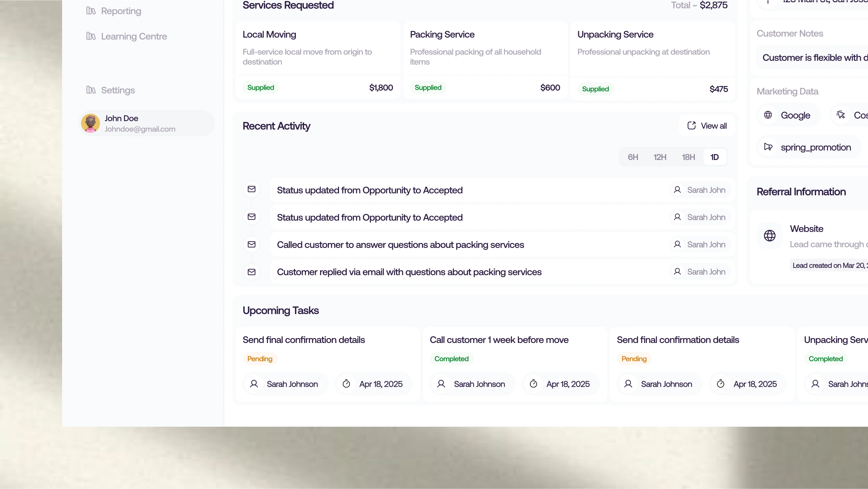Click the $1,800 Local Moving price
This screenshot has height=489, width=868.
[381, 88]
